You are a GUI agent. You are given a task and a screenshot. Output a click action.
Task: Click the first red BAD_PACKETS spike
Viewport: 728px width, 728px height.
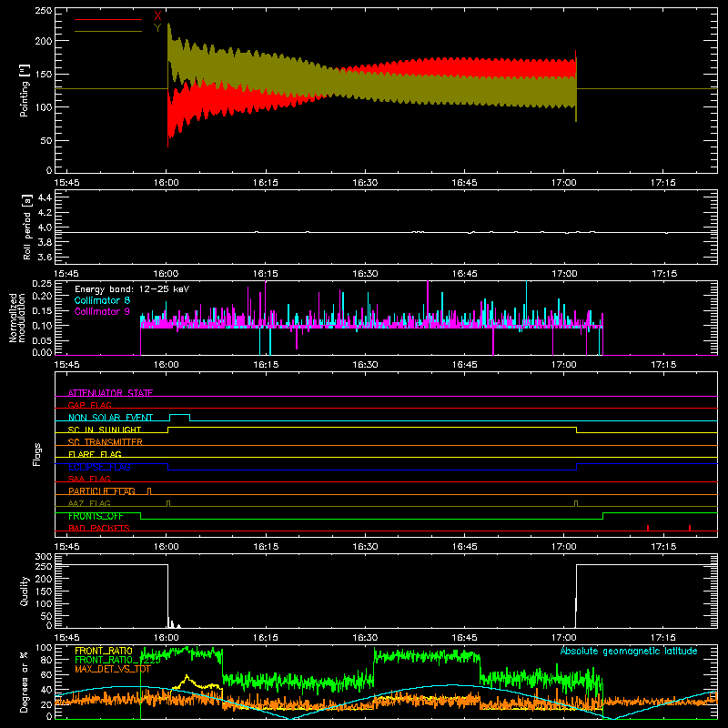pyautogui.click(x=648, y=528)
